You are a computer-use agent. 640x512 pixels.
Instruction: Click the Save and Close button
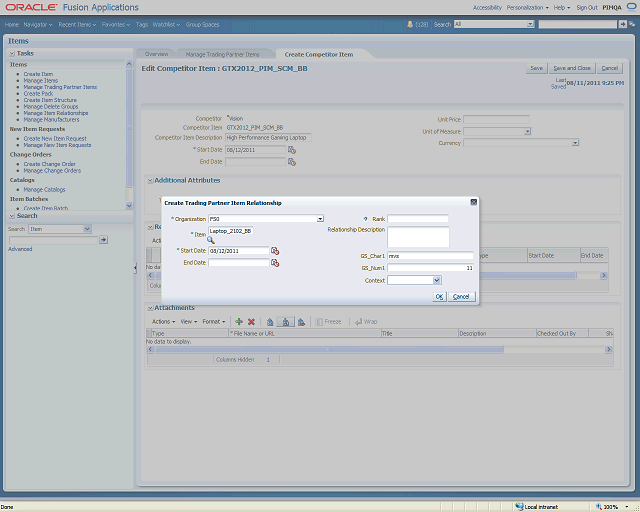pyautogui.click(x=572, y=68)
